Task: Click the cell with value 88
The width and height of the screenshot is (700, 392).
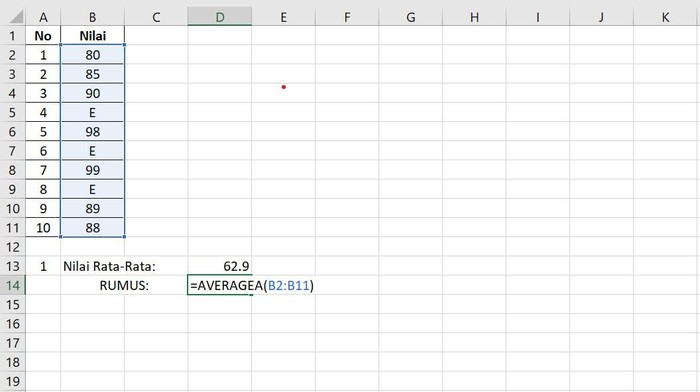Action: [92, 228]
